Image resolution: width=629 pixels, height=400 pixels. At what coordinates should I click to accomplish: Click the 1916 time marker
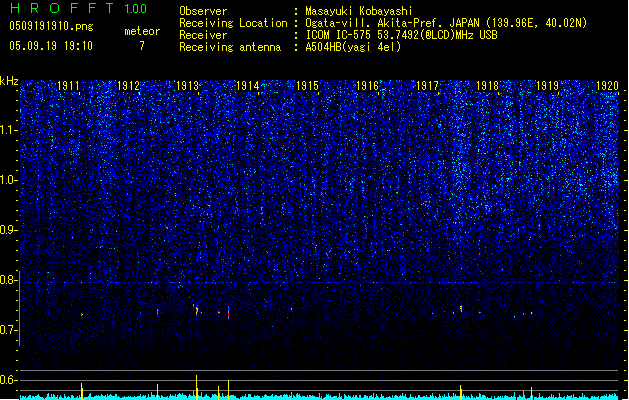click(x=367, y=86)
